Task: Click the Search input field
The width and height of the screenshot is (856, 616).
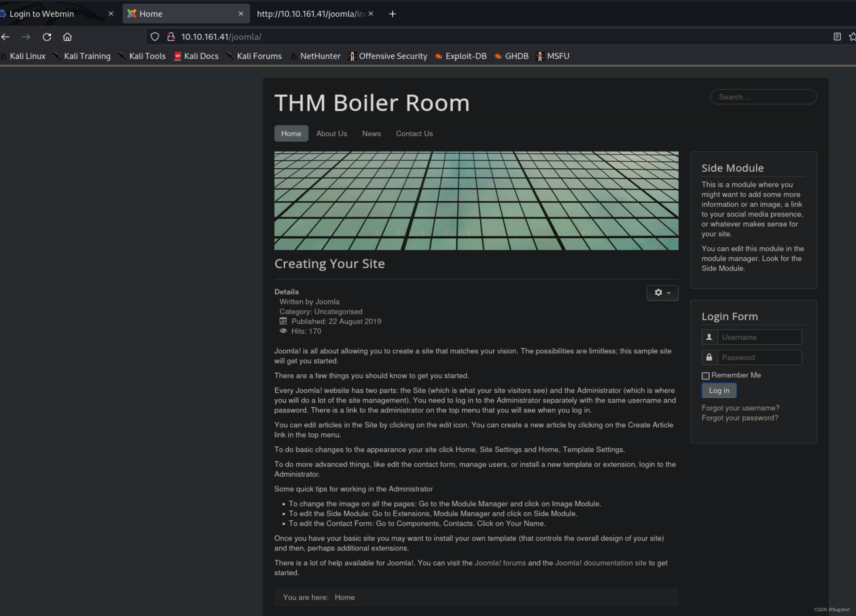Action: [x=763, y=97]
